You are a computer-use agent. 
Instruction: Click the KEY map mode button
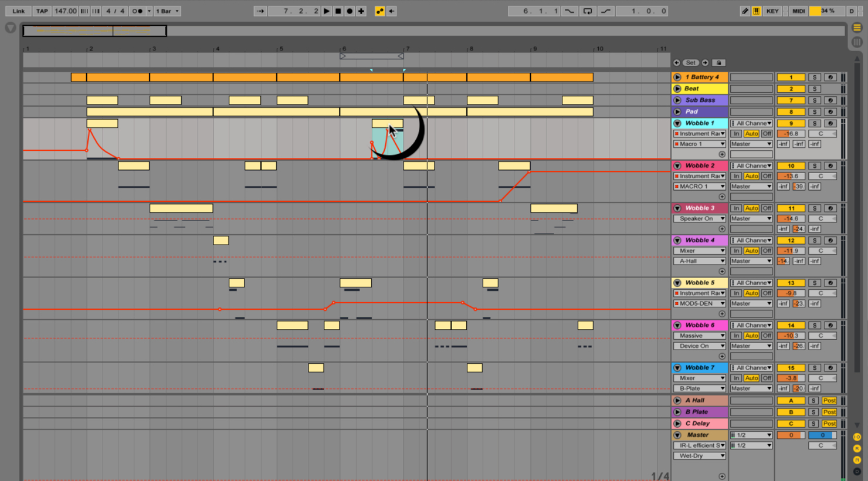tap(772, 11)
